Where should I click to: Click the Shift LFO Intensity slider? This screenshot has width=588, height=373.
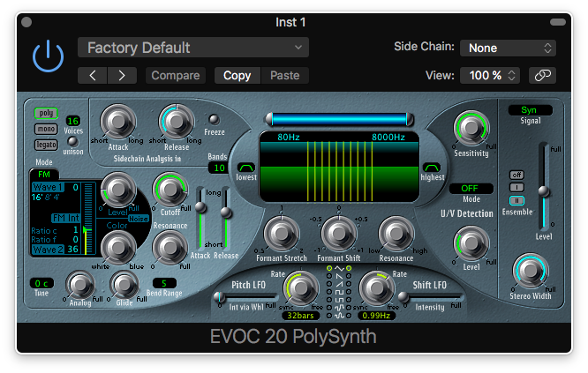(431, 298)
